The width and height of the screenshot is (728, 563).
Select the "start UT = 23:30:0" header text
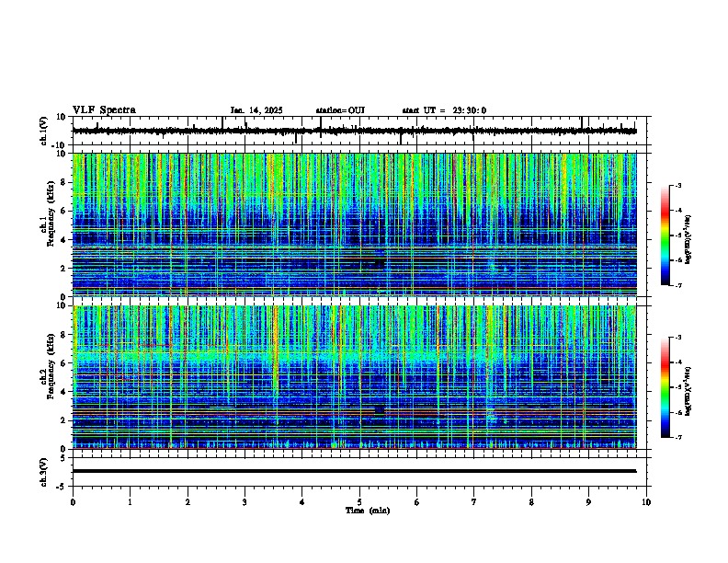coord(444,110)
